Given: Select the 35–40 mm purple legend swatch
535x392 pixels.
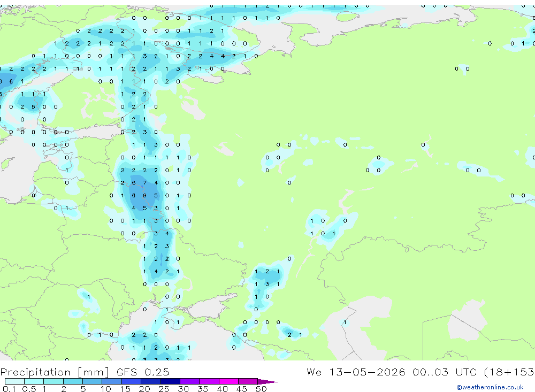Looking at the screenshot, I should point(209,381).
